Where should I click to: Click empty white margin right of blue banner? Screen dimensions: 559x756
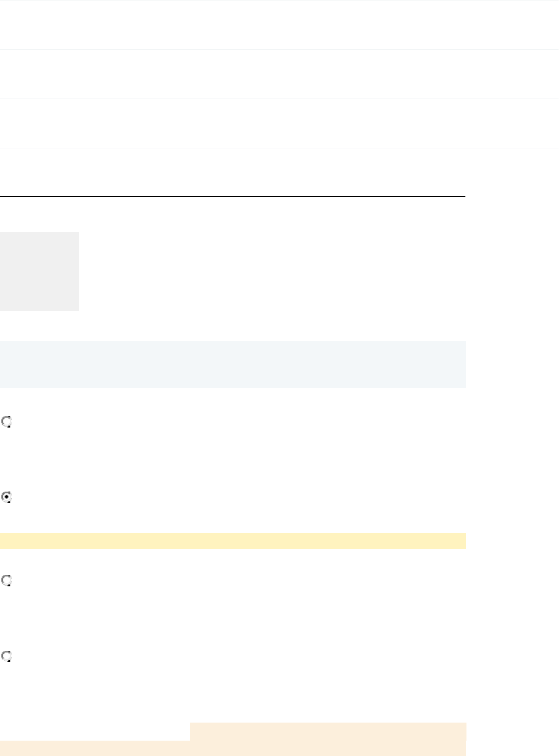[512, 365]
